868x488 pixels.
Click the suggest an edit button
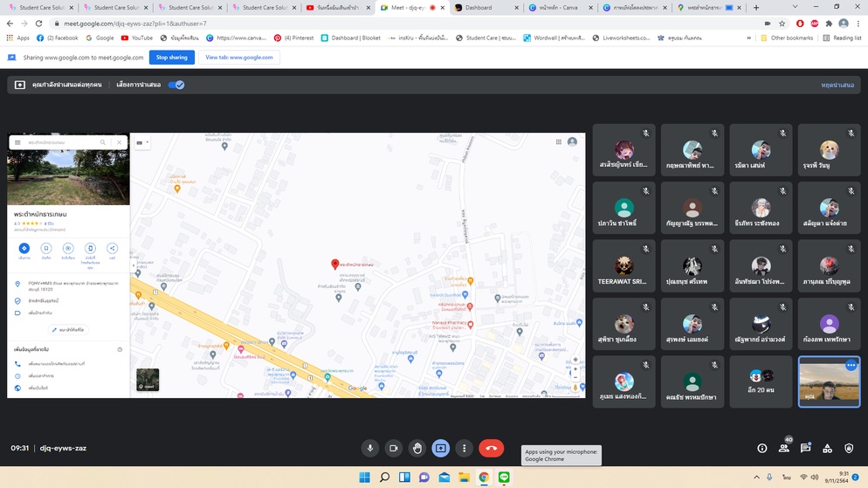point(69,330)
